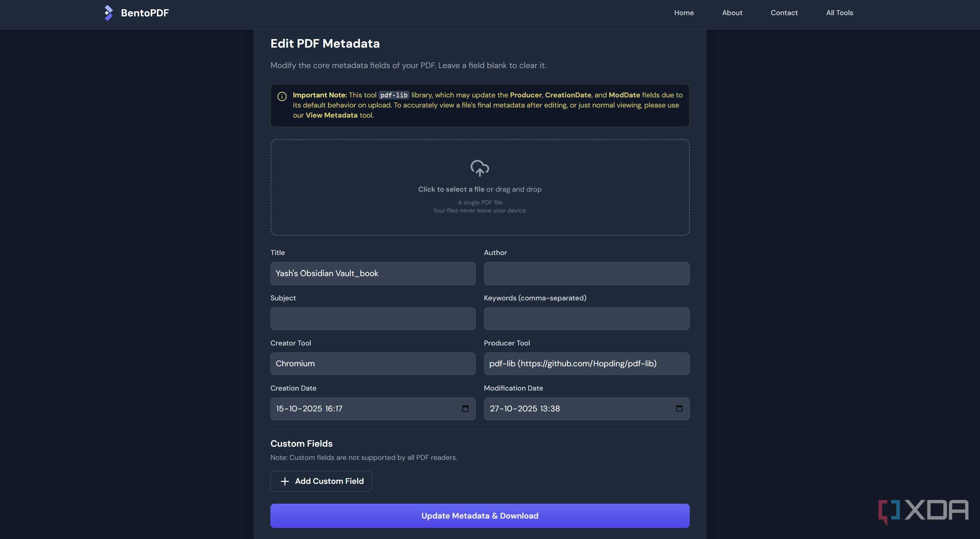Focus the Subject input field
The width and height of the screenshot is (980, 539).
point(373,319)
